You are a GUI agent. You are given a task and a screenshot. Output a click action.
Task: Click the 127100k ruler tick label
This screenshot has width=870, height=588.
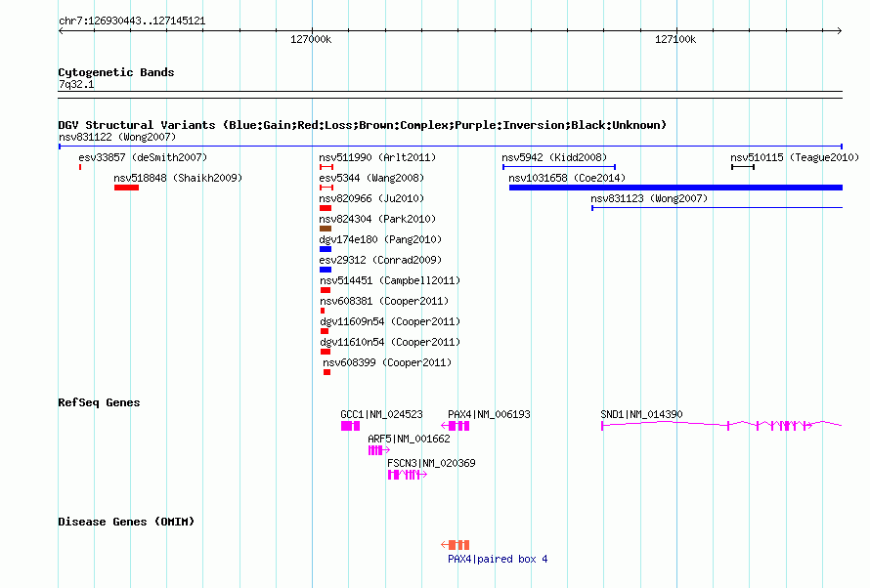click(675, 39)
